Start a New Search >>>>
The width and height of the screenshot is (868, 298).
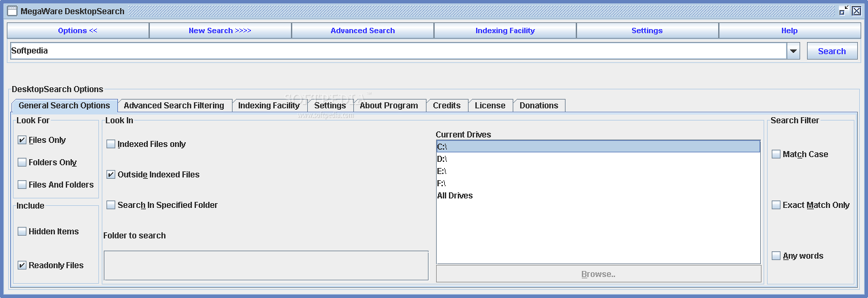click(x=220, y=30)
